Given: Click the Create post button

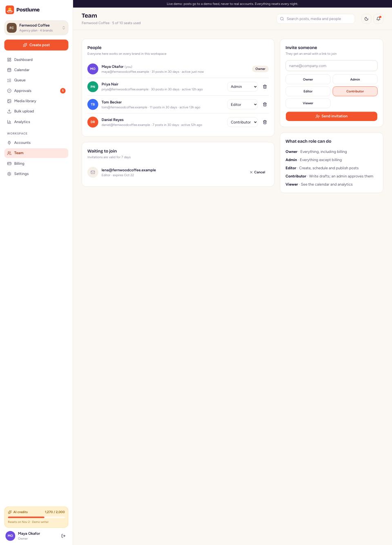Looking at the screenshot, I should coord(36,45).
